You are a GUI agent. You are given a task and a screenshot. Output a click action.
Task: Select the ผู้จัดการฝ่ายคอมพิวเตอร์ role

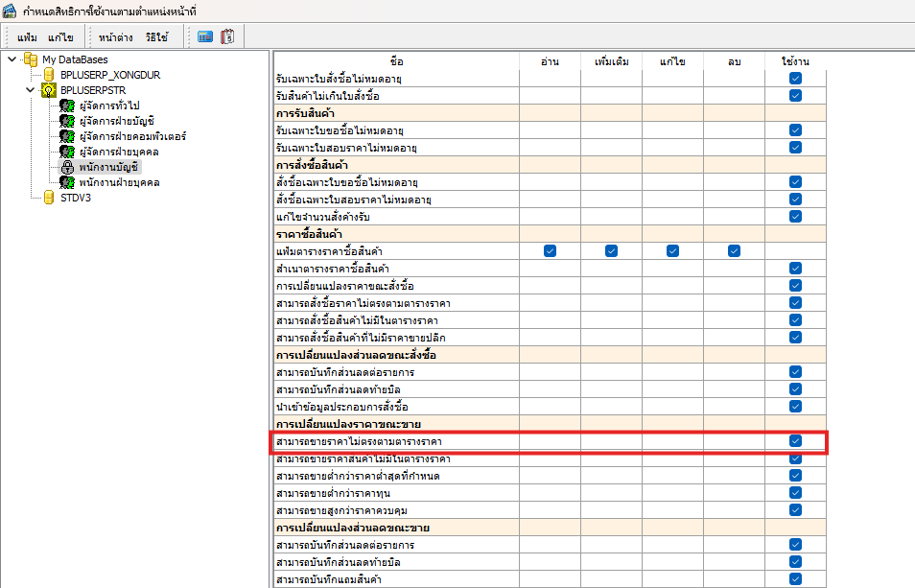click(132, 136)
